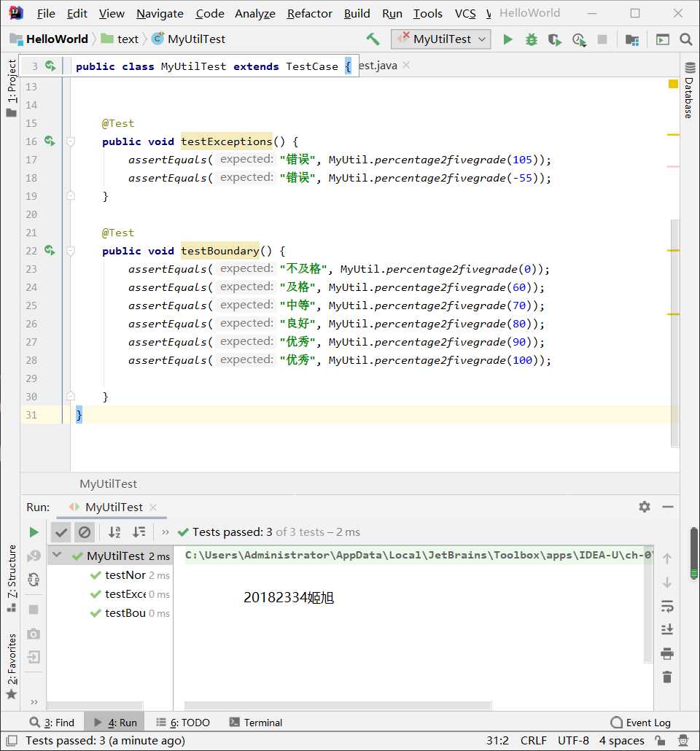
Task: Fold the testExceptions method
Action: point(71,141)
